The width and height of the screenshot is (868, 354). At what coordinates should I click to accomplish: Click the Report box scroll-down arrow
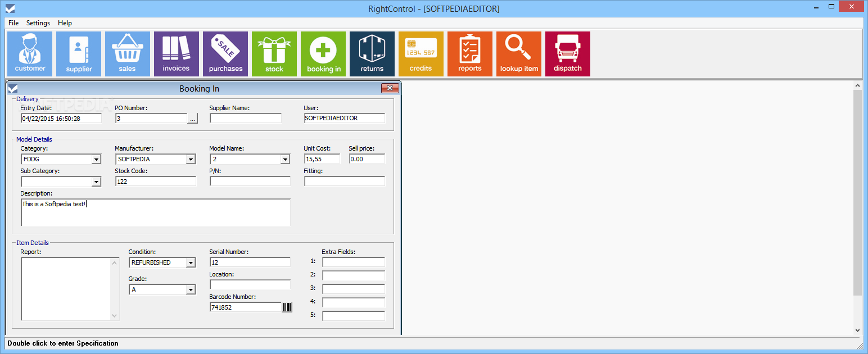[x=115, y=316]
